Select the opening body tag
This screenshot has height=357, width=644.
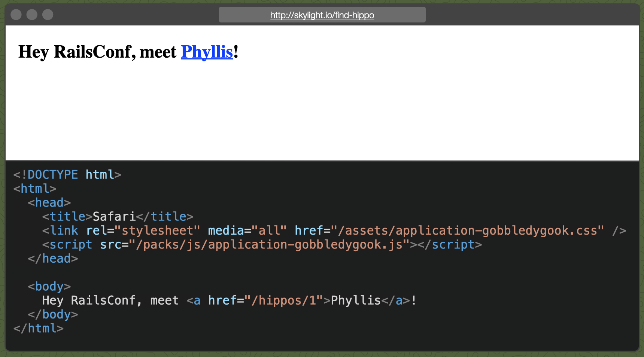pyautogui.click(x=49, y=286)
